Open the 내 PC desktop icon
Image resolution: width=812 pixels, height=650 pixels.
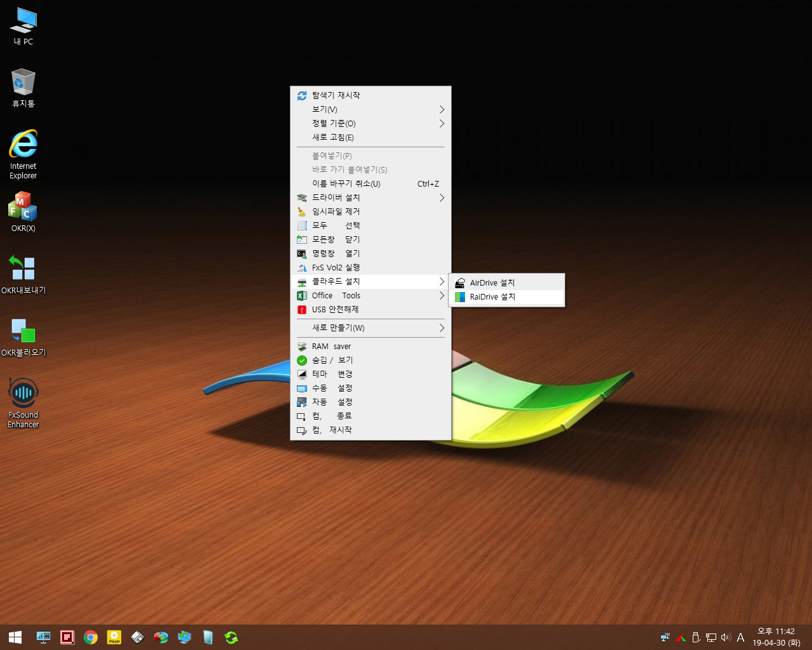pyautogui.click(x=23, y=27)
